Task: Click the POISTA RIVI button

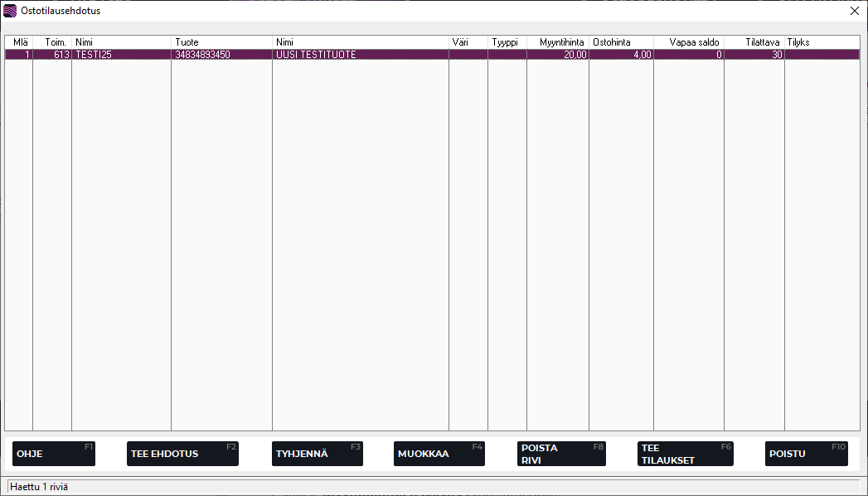Action: pyautogui.click(x=561, y=454)
